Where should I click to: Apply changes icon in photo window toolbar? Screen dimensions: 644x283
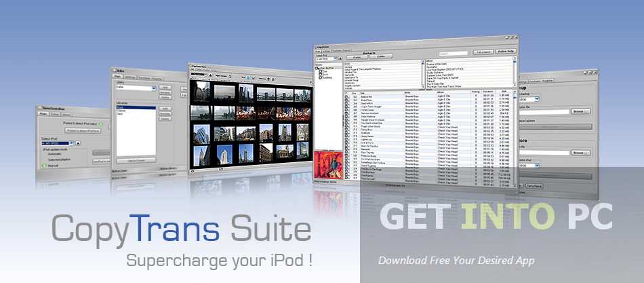[230, 77]
